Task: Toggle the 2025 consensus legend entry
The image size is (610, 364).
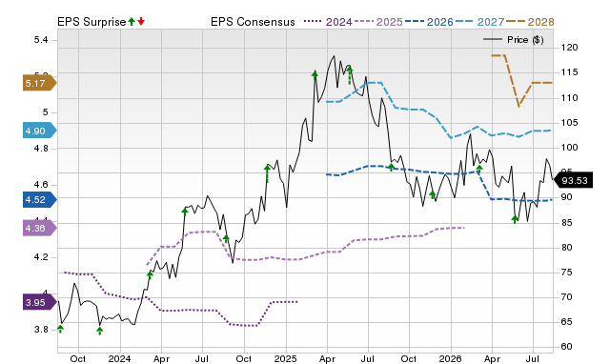Action: [378, 22]
